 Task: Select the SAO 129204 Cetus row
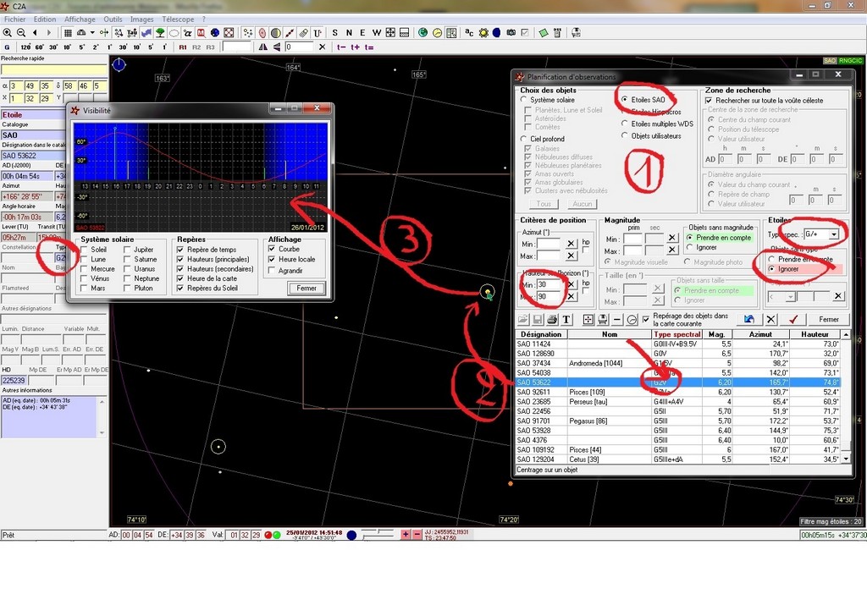[678, 459]
